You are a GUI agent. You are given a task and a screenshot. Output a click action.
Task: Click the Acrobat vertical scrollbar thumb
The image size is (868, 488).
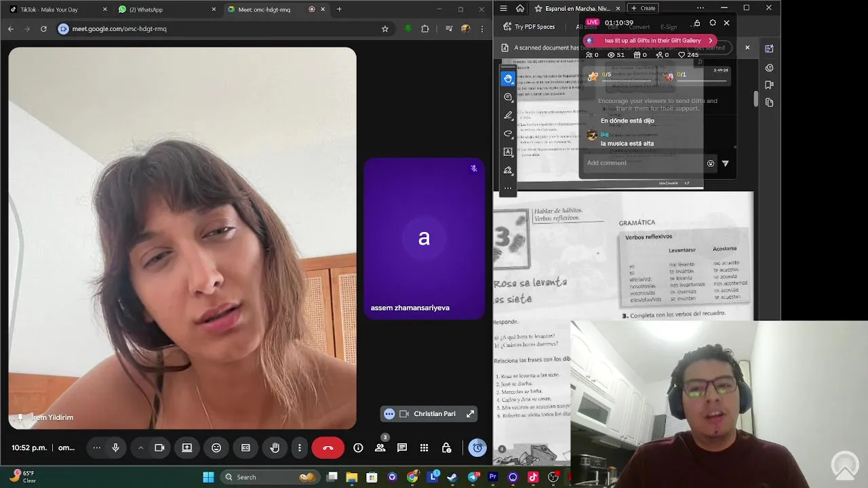756,98
